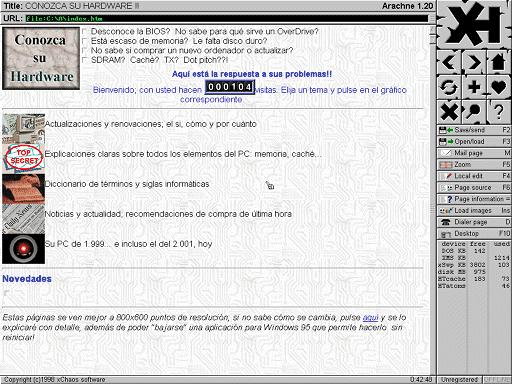
Task: Tick the Está escaso de memoria checkbox
Action: point(85,41)
